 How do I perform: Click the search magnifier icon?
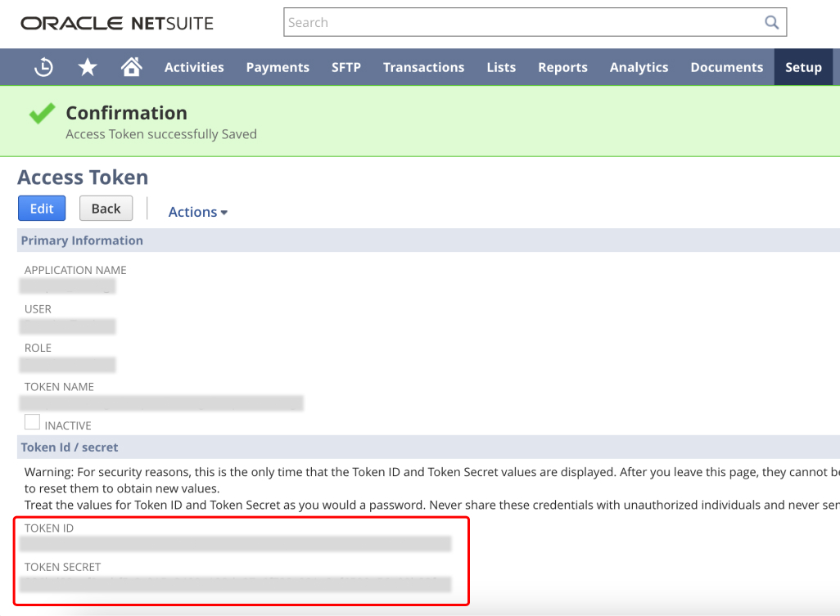click(x=770, y=22)
